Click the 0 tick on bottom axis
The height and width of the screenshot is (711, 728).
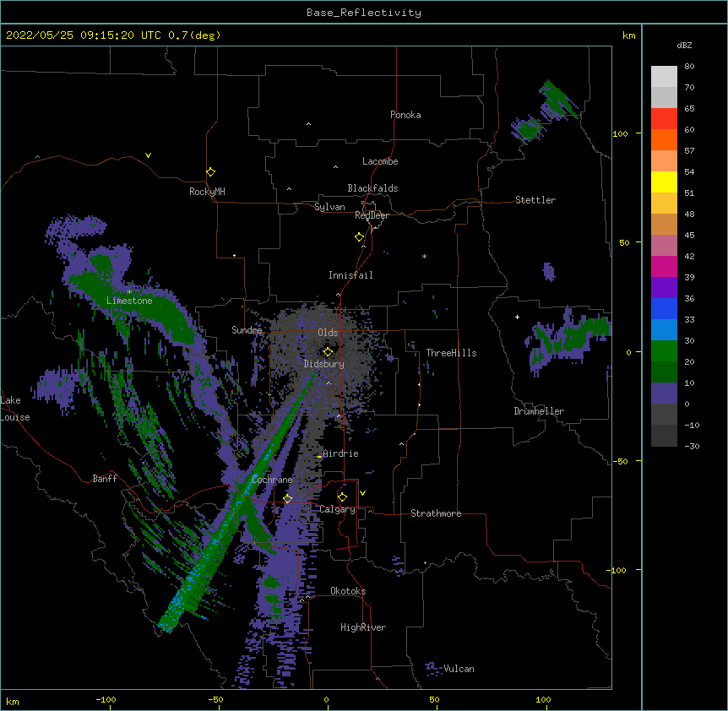[x=326, y=699]
